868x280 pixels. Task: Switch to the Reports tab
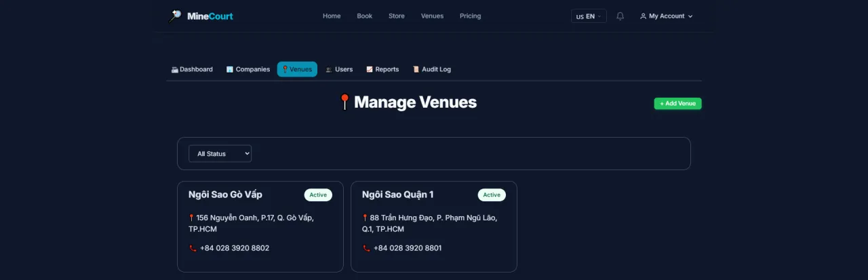[x=382, y=69]
